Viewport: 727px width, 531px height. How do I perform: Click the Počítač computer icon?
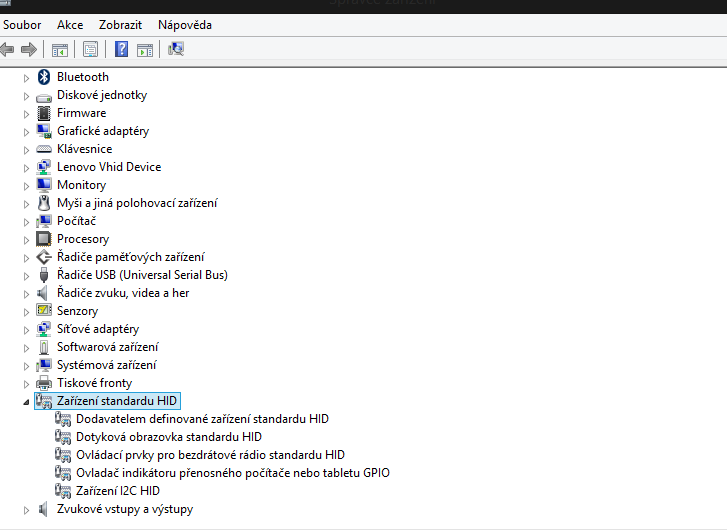pos(44,221)
